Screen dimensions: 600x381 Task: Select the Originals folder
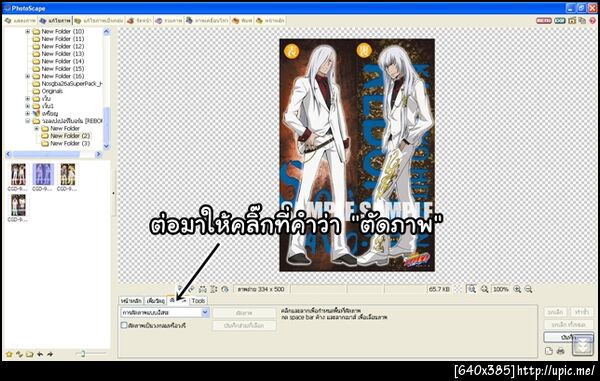(47, 91)
